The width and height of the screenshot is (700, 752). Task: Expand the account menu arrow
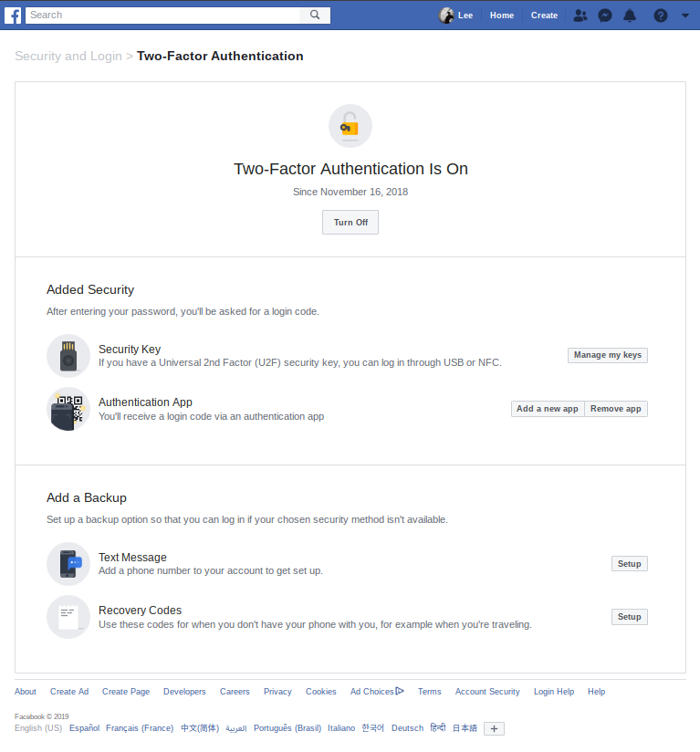click(685, 16)
